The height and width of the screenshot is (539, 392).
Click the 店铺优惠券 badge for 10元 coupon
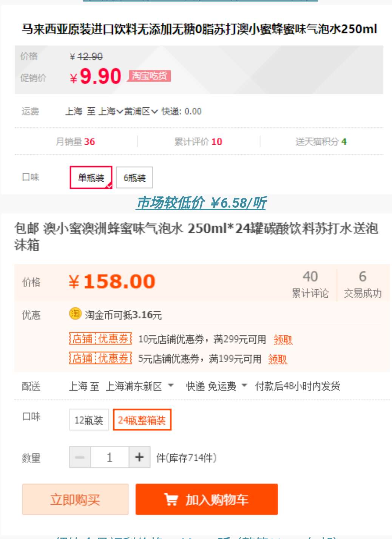coord(100,338)
